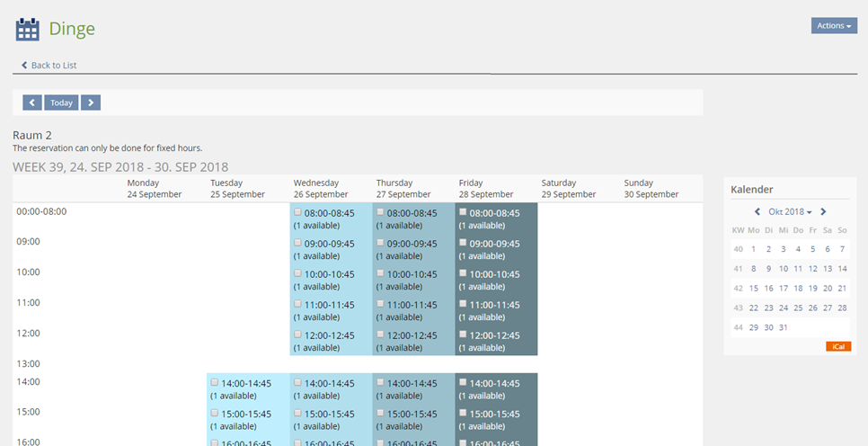Expand the Okt 2018 month dropdown
Viewport: 868px width, 446px height.
789,212
